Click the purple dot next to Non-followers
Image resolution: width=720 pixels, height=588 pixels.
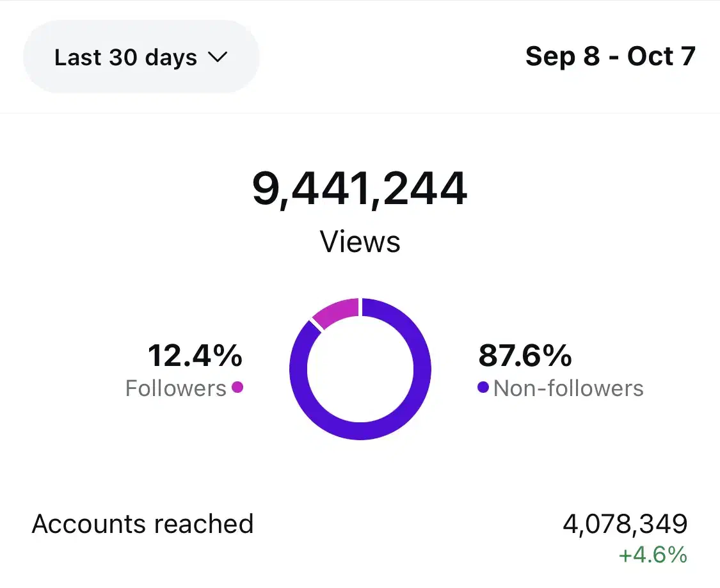483,386
